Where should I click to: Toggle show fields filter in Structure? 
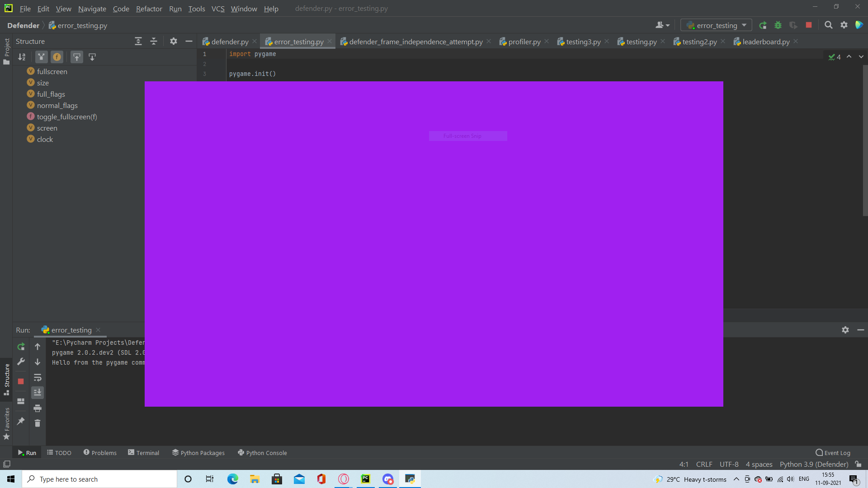[x=57, y=57]
